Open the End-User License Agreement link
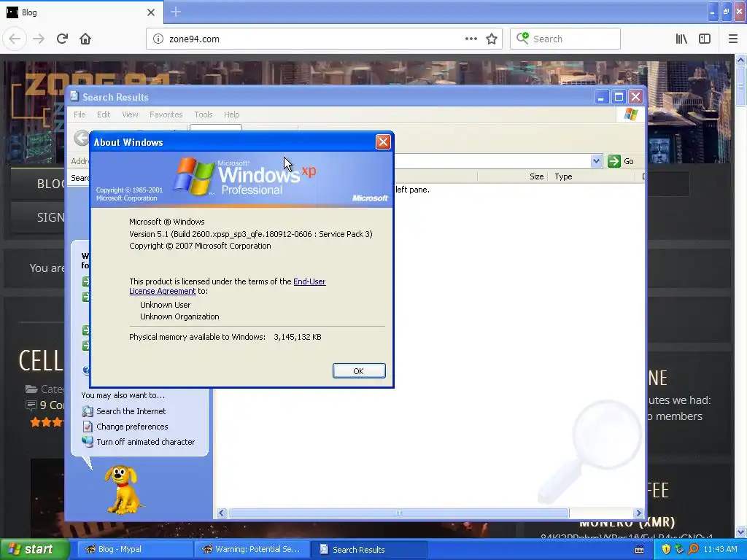 [x=228, y=286]
